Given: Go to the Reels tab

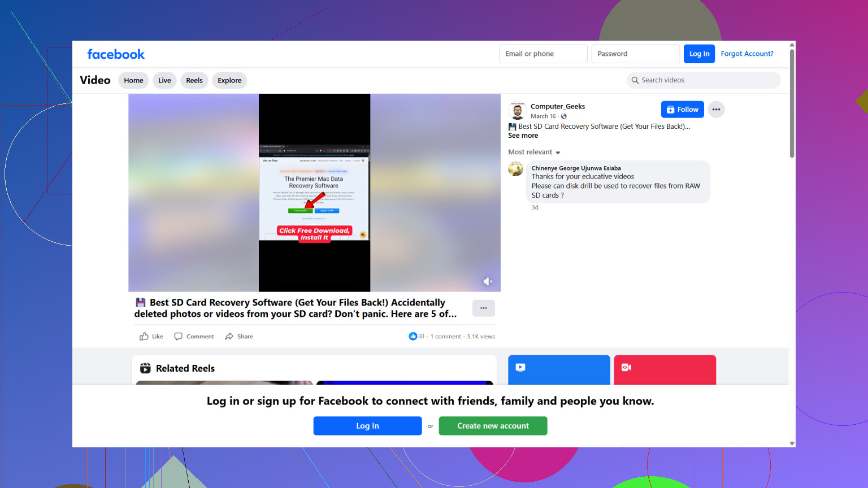Looking at the screenshot, I should click(x=194, y=80).
